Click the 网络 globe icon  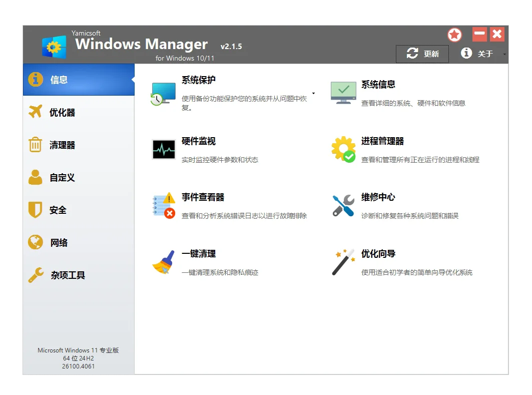(36, 242)
